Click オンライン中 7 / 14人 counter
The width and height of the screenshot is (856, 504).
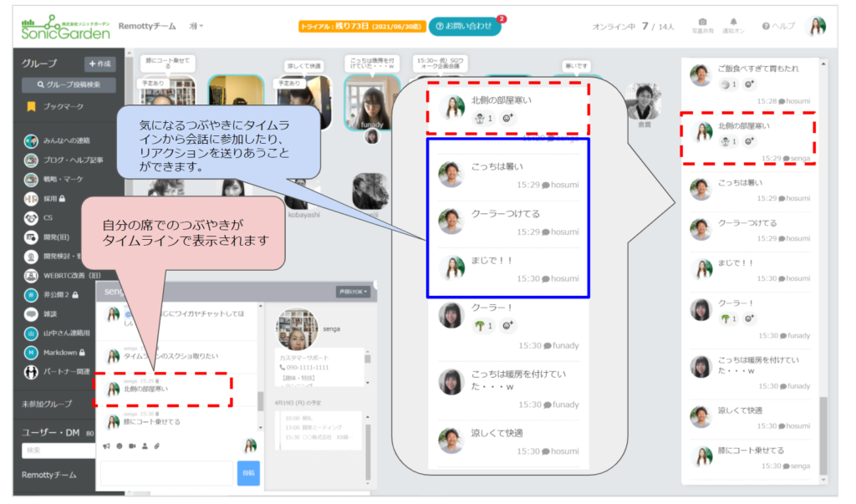point(634,26)
